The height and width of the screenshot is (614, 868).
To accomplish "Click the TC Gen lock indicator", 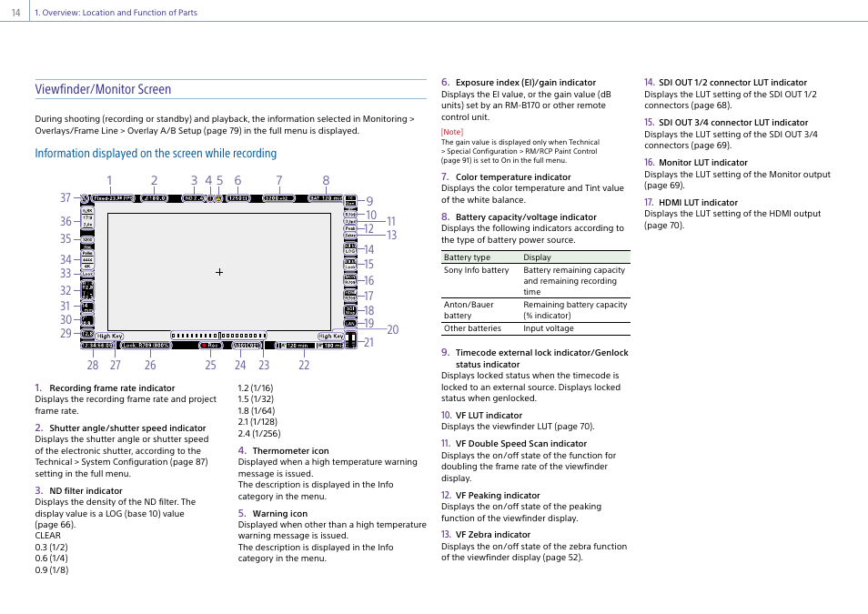I will (350, 200).
